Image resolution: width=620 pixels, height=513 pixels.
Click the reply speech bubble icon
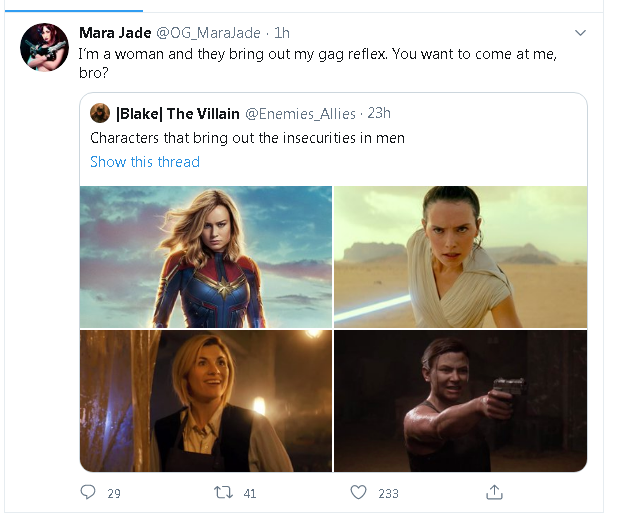coord(88,492)
